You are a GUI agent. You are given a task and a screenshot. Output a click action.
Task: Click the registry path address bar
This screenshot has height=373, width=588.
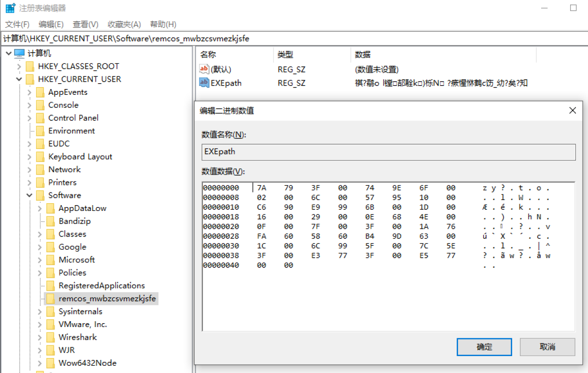click(x=294, y=38)
